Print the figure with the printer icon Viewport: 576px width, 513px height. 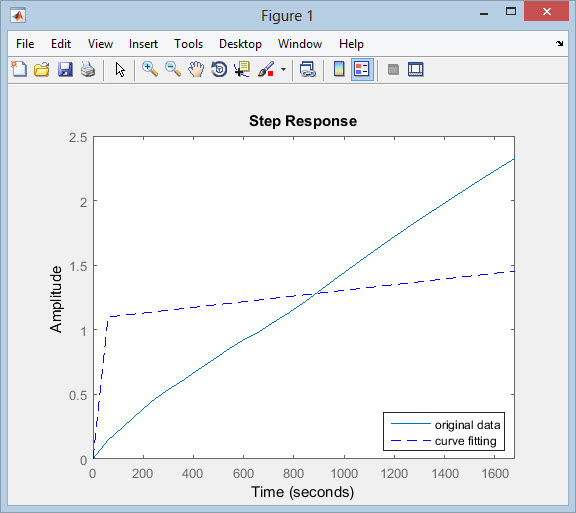(x=88, y=69)
